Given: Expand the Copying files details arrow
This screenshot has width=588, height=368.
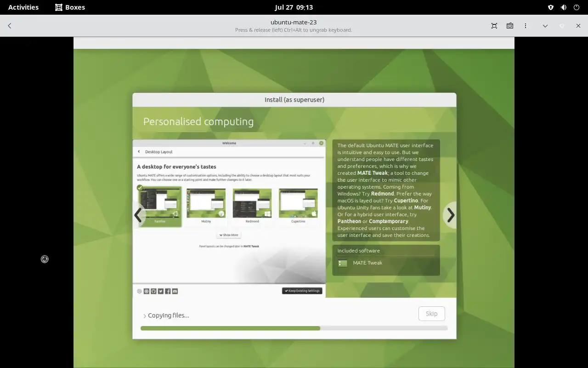Looking at the screenshot, I should coord(145,316).
